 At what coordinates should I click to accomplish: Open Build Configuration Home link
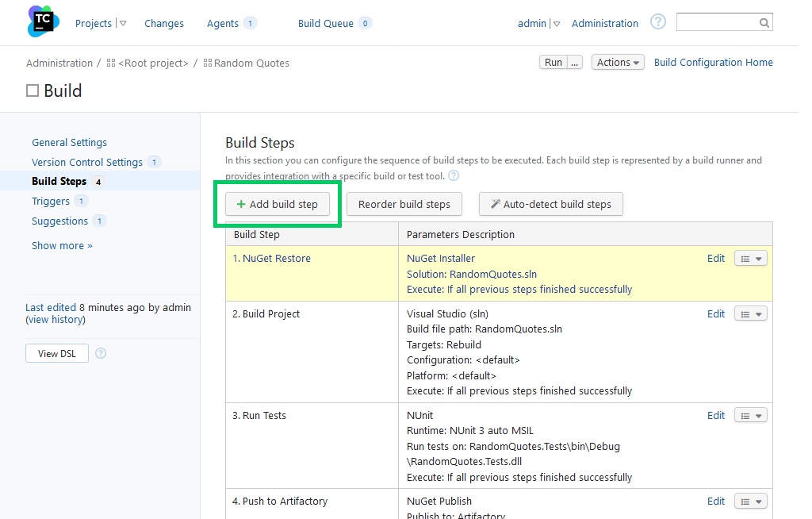pos(714,62)
